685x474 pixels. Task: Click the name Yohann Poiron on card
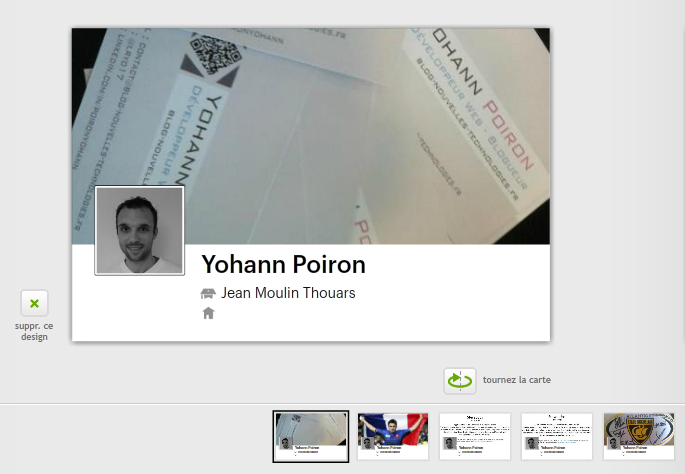[284, 264]
